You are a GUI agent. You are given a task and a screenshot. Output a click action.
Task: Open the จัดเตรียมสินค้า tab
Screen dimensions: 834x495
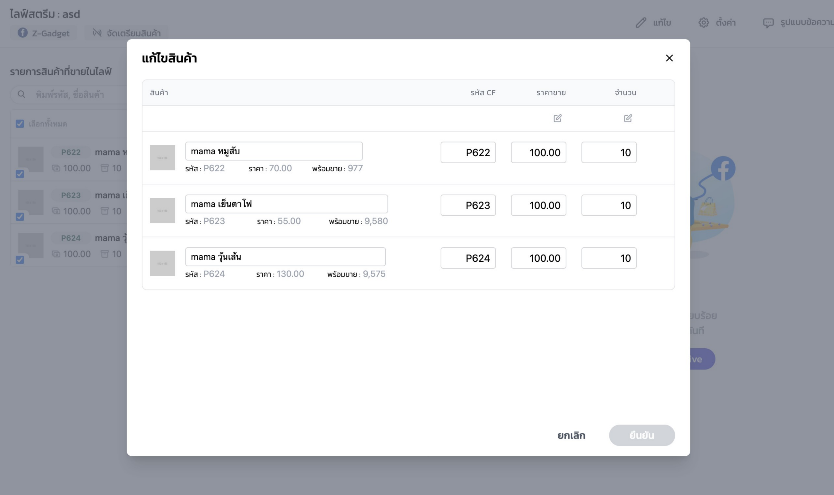(126, 33)
